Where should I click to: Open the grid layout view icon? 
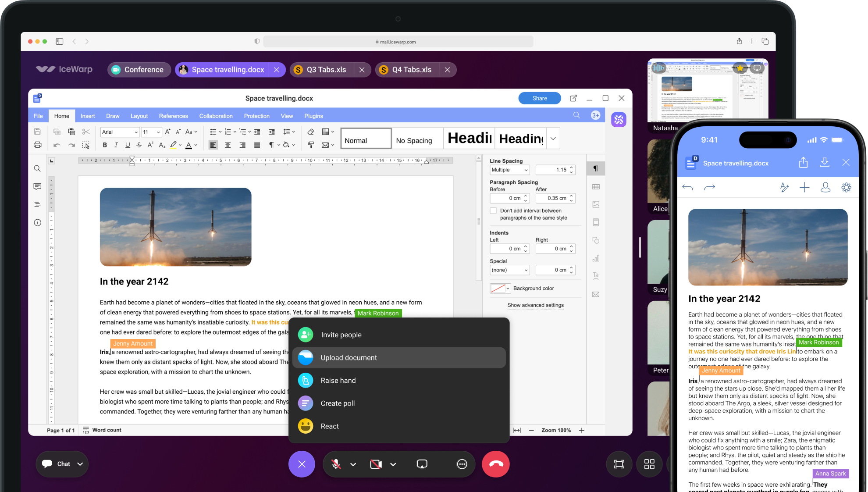tap(649, 464)
